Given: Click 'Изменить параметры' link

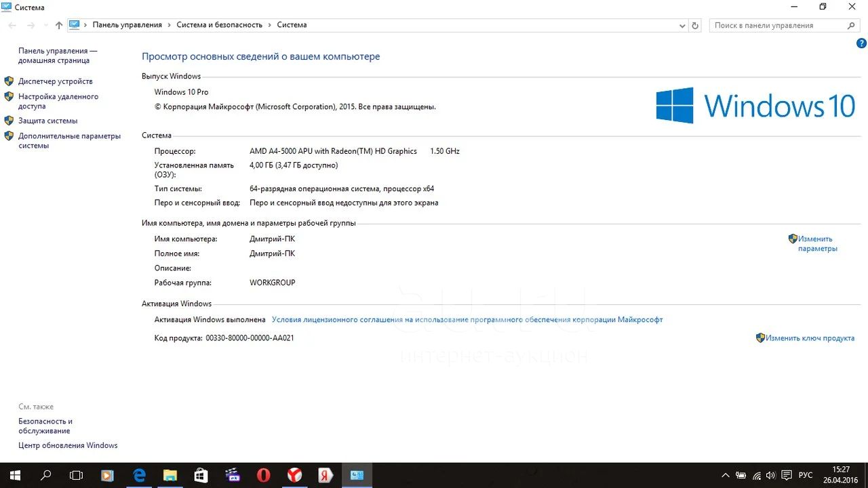Looking at the screenshot, I should coord(817,243).
